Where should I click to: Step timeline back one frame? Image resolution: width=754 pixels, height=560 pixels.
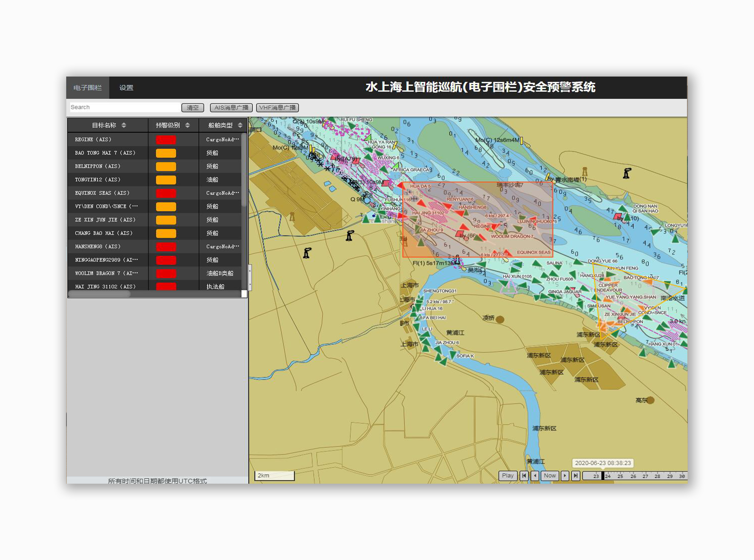(535, 476)
